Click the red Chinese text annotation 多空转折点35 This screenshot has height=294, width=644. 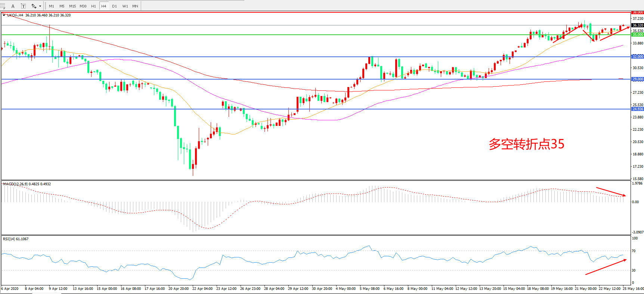(x=526, y=144)
